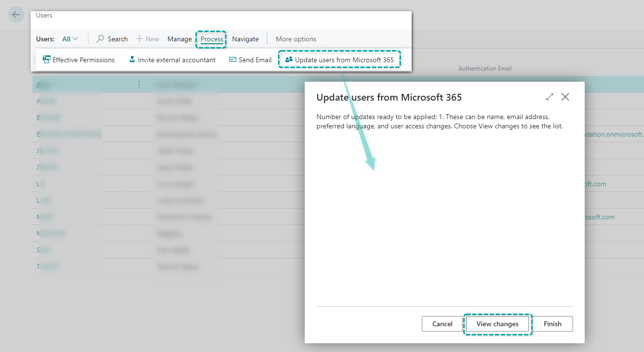This screenshot has height=352, width=644.
Task: Go back with the arrow button
Action: [16, 15]
